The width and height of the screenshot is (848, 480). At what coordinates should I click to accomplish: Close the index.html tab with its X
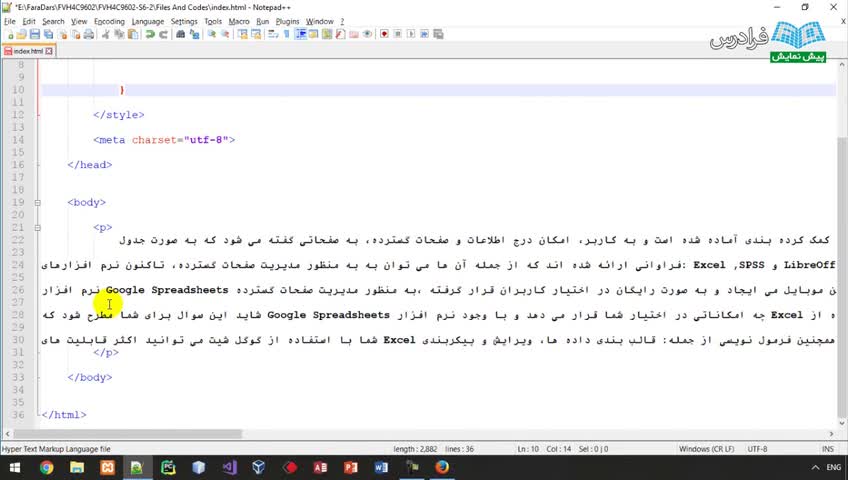click(x=49, y=51)
